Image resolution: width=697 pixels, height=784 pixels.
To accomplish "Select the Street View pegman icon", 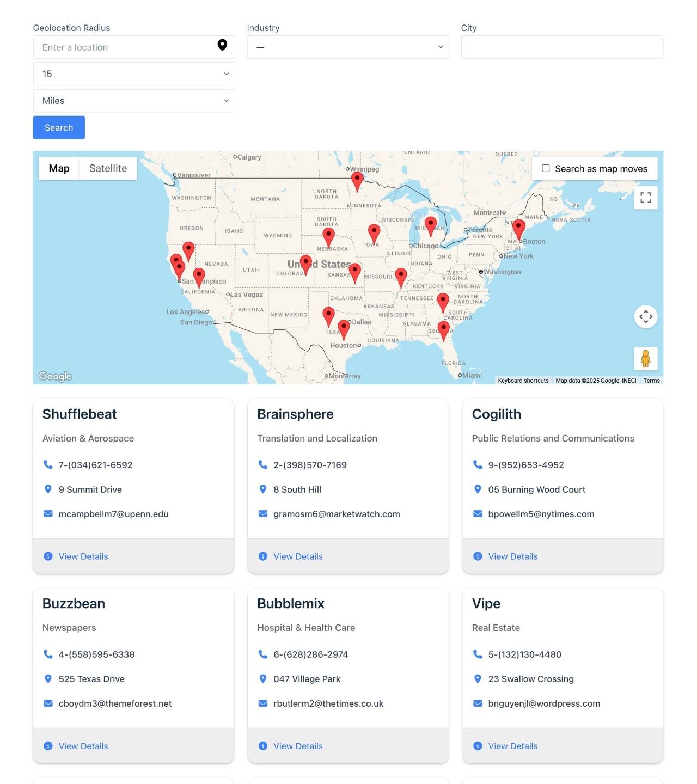I will click(x=646, y=358).
